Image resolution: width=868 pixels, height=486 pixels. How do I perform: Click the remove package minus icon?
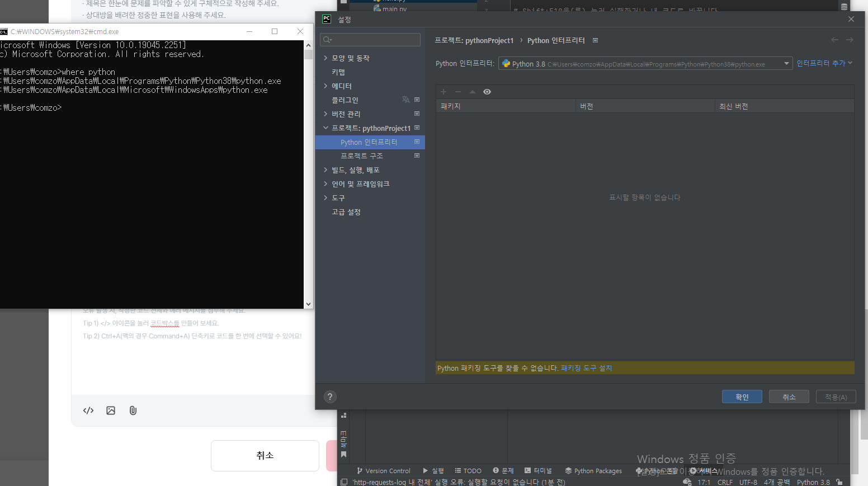458,92
